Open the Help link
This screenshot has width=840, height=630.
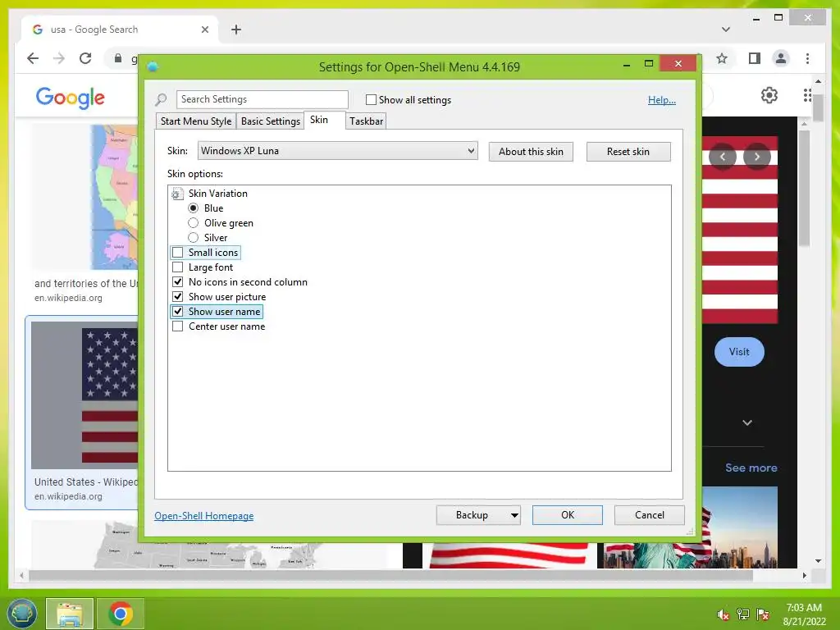662,99
